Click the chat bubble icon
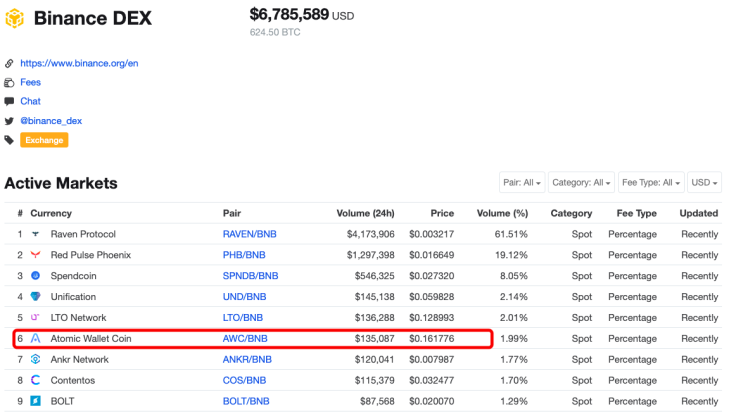 click(x=9, y=101)
